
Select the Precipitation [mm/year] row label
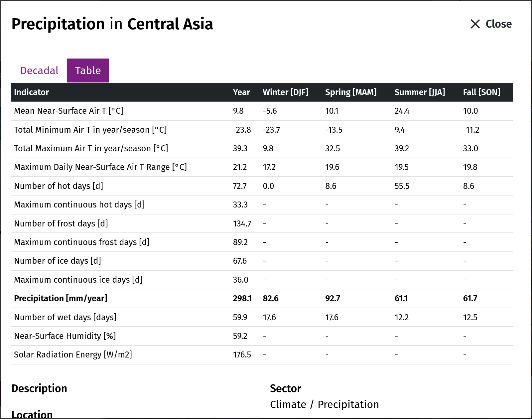(61, 298)
